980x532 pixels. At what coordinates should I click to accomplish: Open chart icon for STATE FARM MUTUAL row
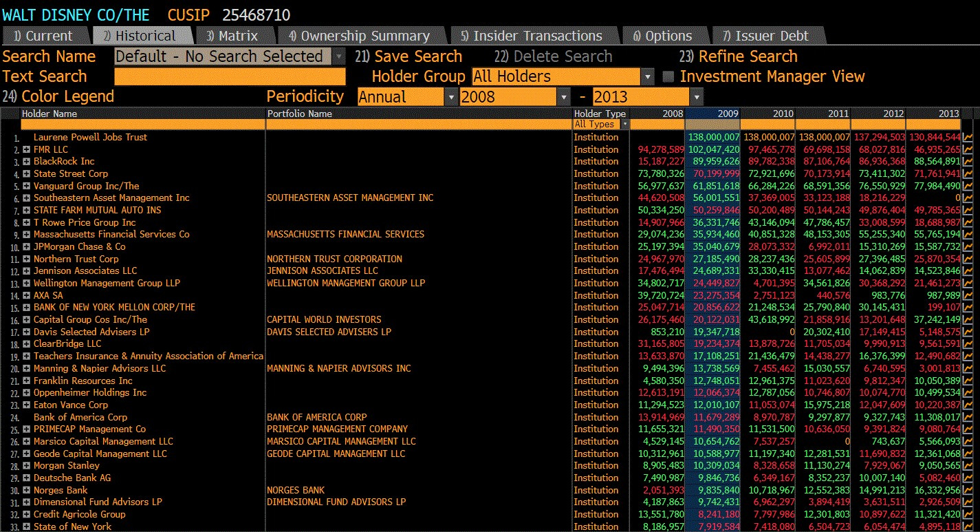968,211
